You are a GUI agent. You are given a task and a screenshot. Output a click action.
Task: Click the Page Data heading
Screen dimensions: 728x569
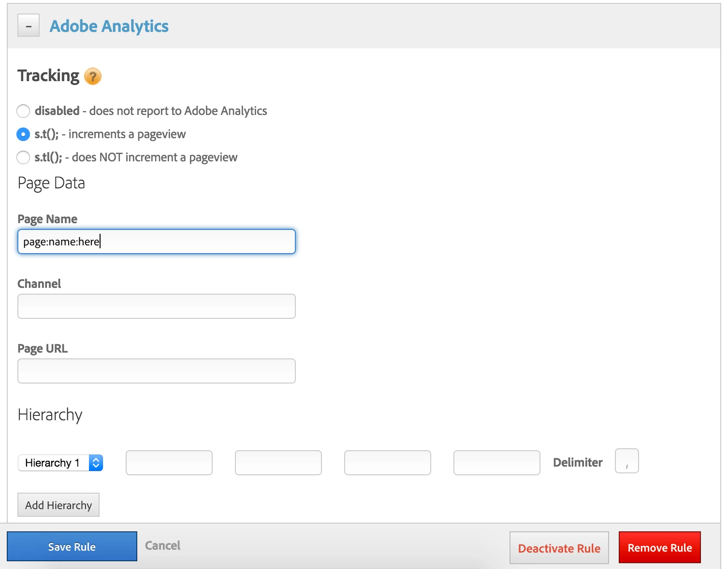(51, 183)
